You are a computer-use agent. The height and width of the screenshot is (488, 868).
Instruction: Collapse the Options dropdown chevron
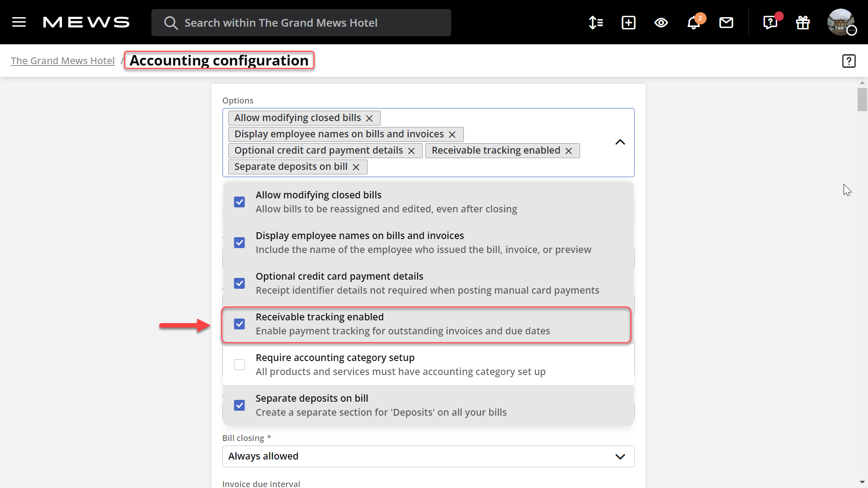620,142
